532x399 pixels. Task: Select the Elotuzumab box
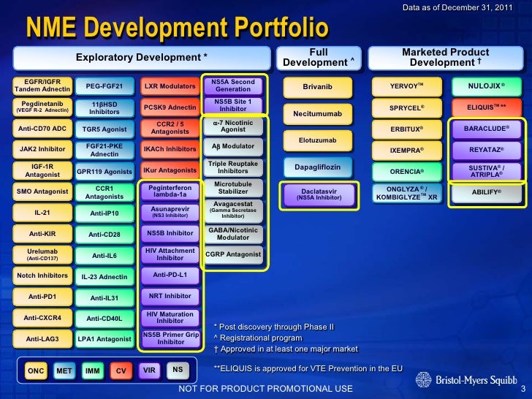(318, 140)
